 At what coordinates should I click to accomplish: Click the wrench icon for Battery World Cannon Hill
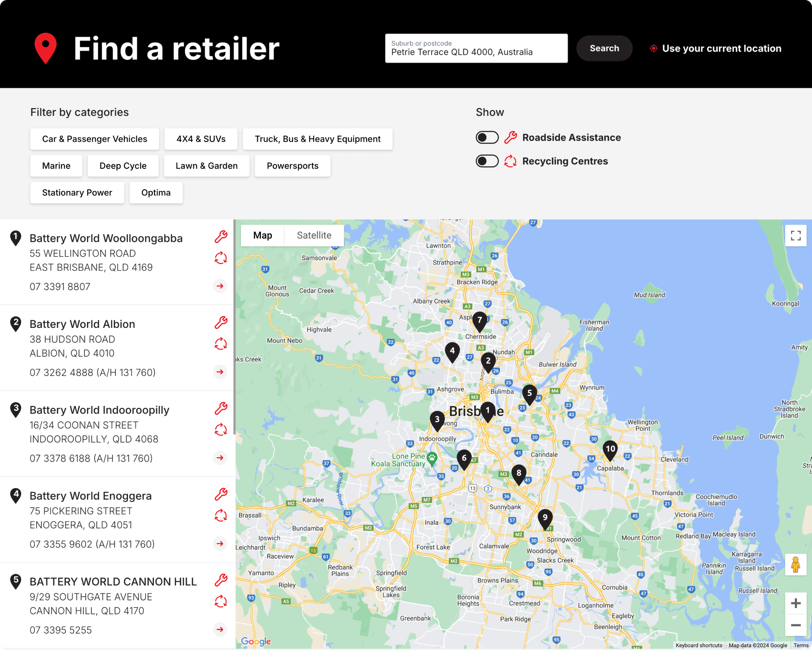tap(221, 581)
